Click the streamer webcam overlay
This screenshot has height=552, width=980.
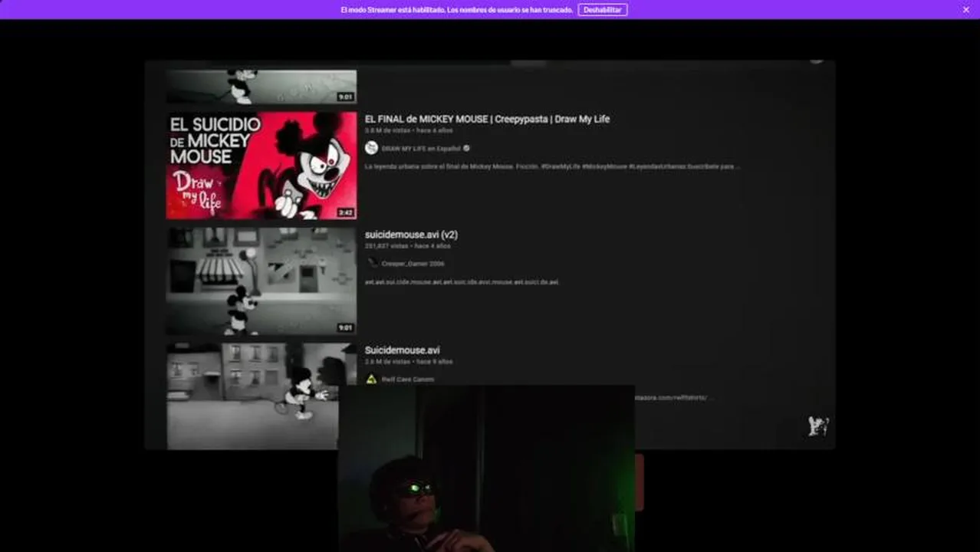(486, 468)
